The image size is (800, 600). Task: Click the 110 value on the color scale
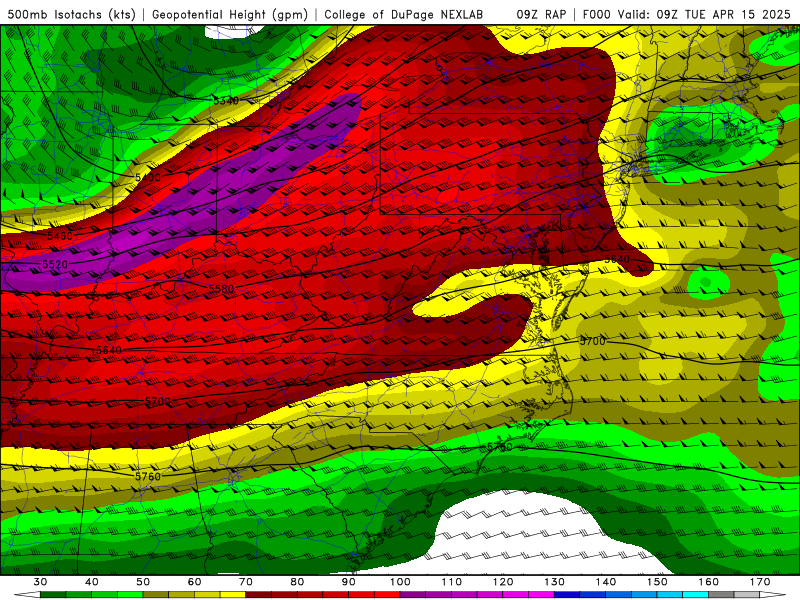point(452,582)
